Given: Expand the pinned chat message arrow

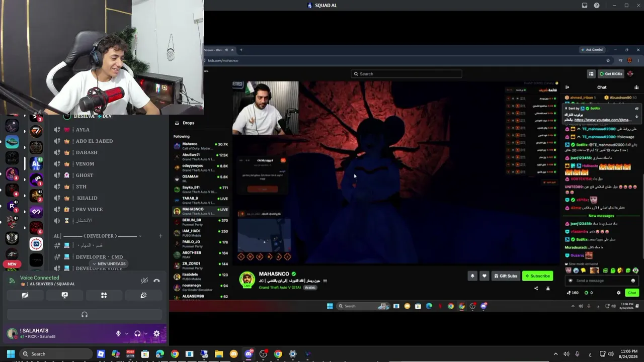Looking at the screenshot, I should click(x=636, y=116).
